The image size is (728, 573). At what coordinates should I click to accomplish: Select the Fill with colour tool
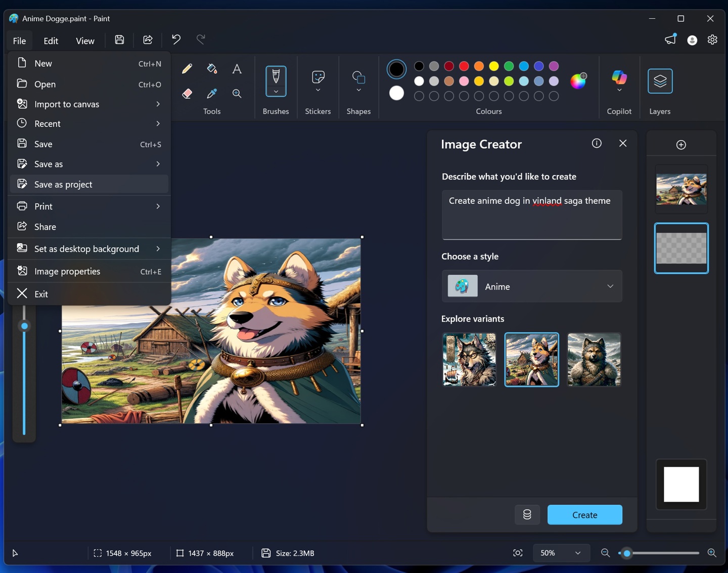pyautogui.click(x=211, y=69)
